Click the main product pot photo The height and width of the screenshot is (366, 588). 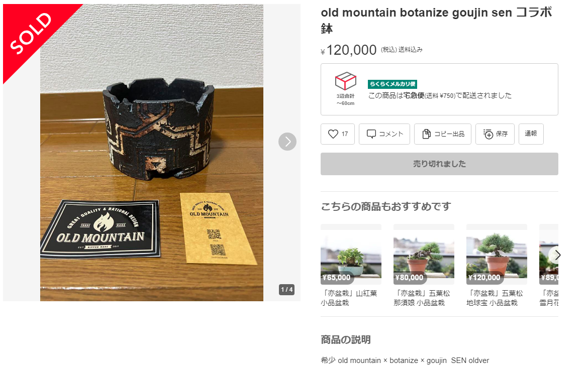pos(151,153)
